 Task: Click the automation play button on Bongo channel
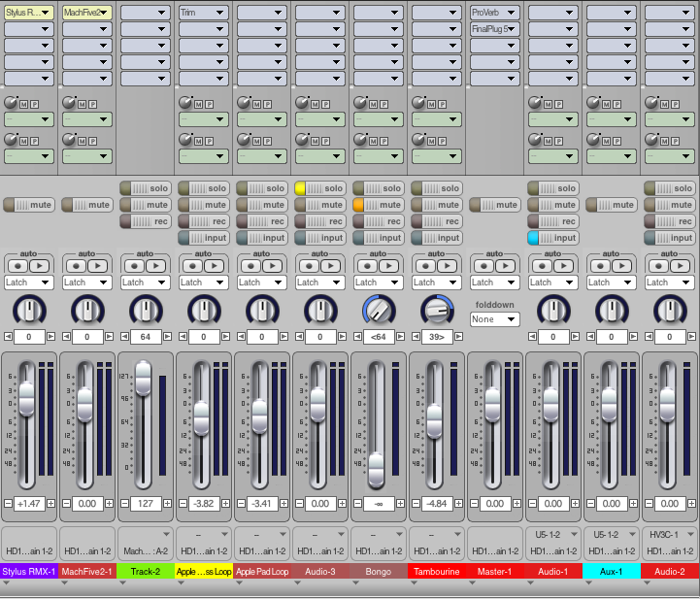coord(389,266)
